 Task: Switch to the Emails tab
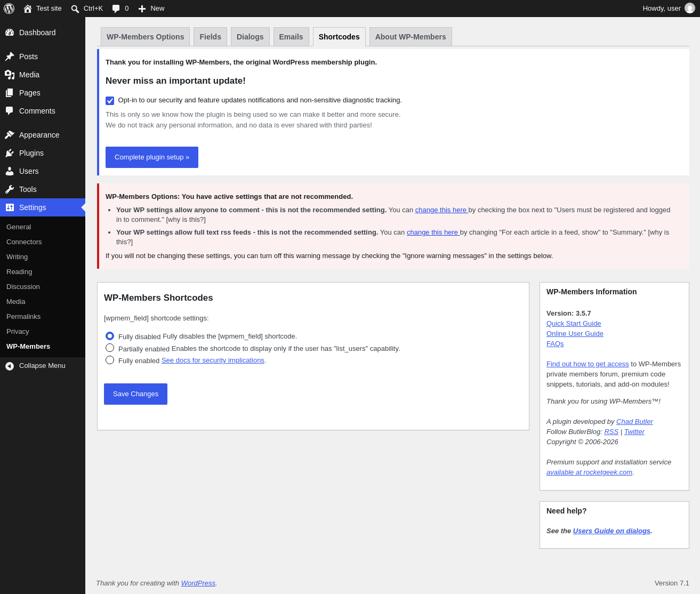pos(291,37)
